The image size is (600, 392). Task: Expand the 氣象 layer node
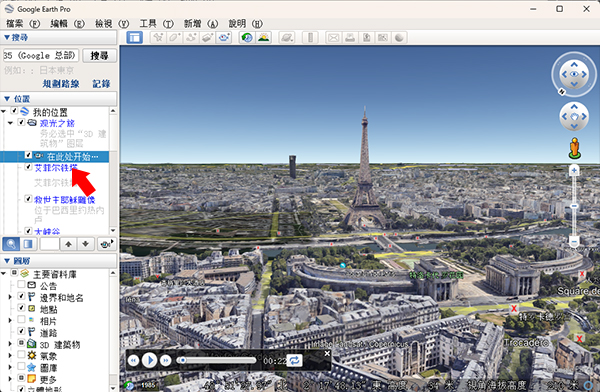tap(10, 355)
